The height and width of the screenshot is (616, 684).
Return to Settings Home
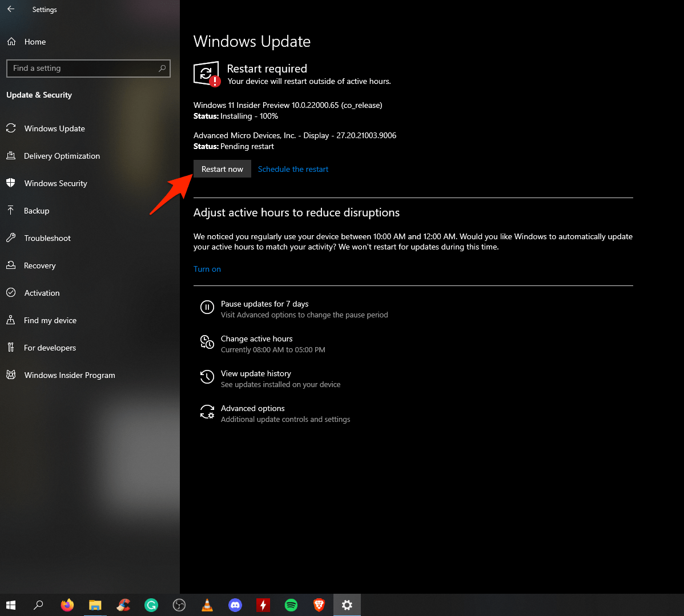click(x=34, y=41)
